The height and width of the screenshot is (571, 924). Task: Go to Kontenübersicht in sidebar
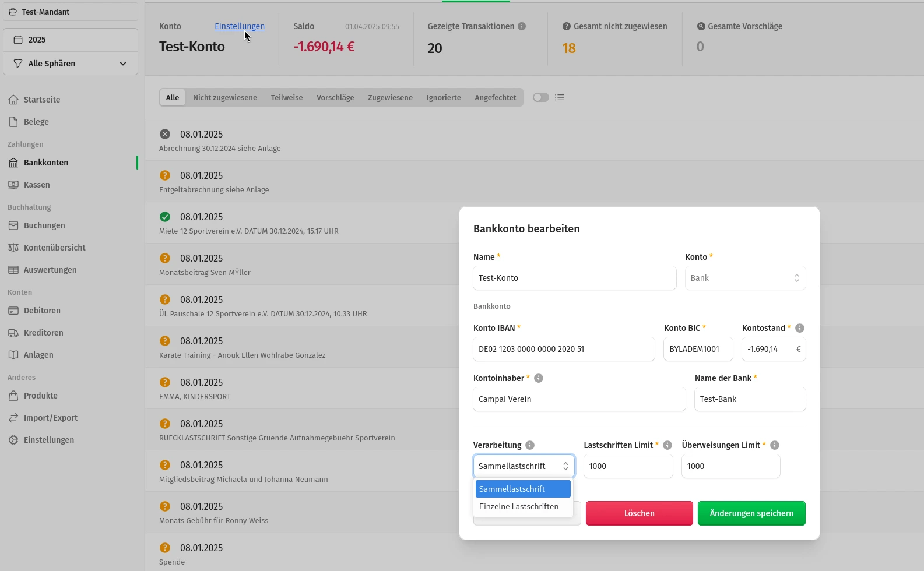click(x=71, y=248)
